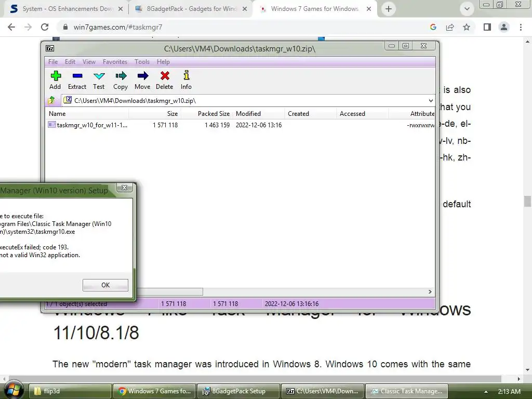The width and height of the screenshot is (532, 399).
Task: Sort by the Name column header
Action: [87, 114]
